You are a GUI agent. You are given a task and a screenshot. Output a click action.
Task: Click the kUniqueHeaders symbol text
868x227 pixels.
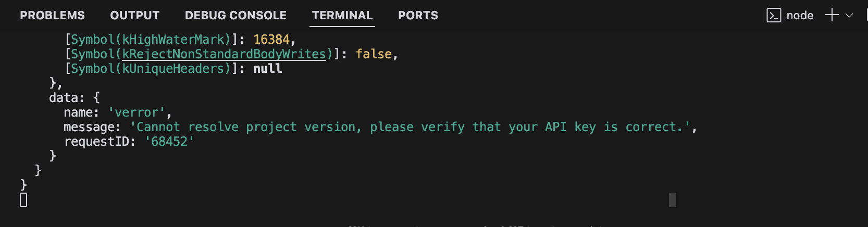tap(173, 69)
